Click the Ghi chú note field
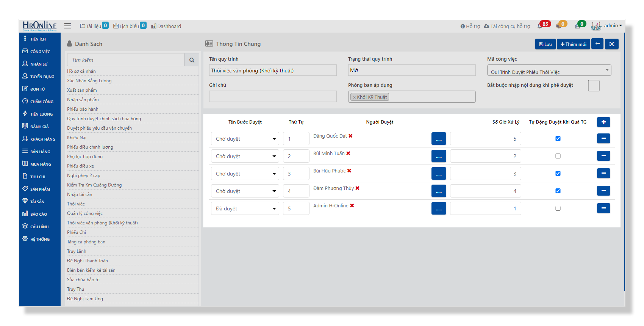 click(x=273, y=96)
